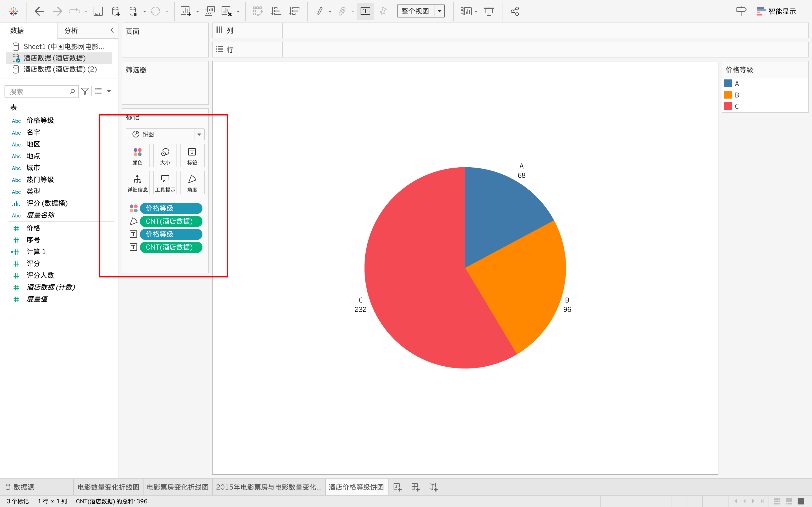This screenshot has height=507, width=812.
Task: Click the save workbook icon
Action: 98,11
